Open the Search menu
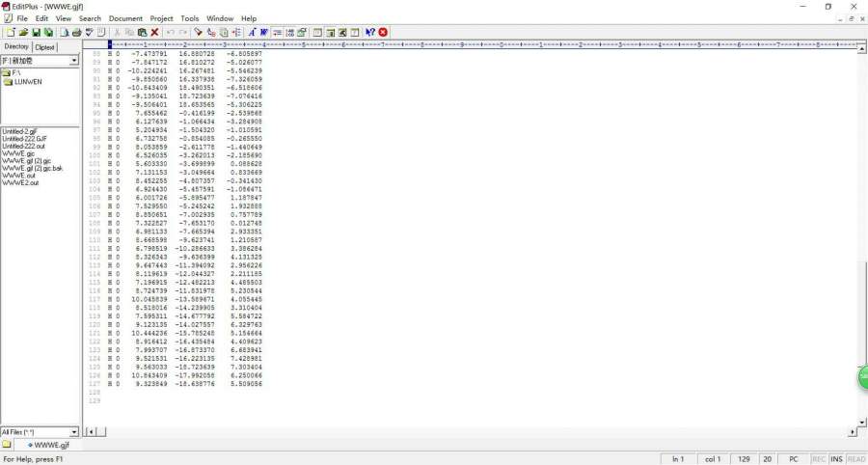The image size is (868, 465). tap(90, 18)
